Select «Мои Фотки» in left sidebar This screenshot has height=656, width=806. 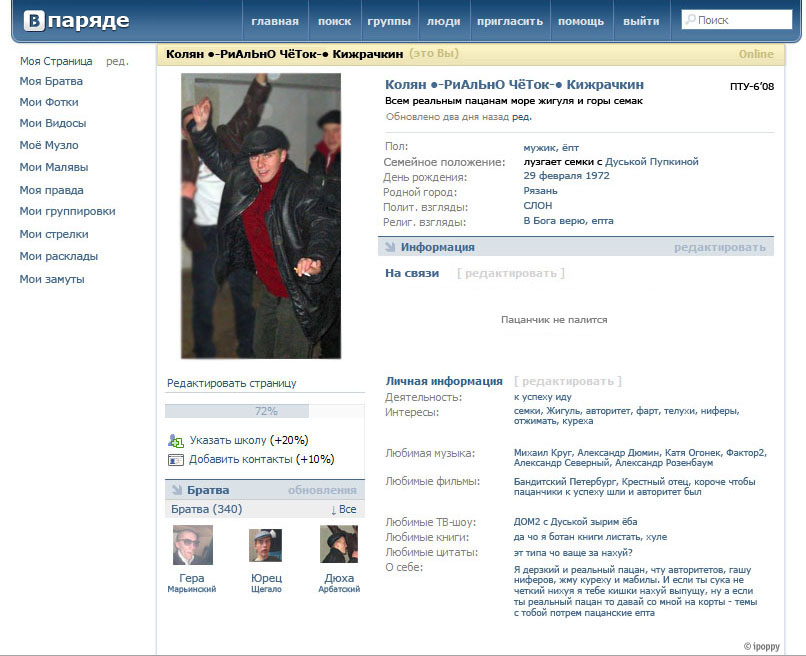tap(49, 102)
